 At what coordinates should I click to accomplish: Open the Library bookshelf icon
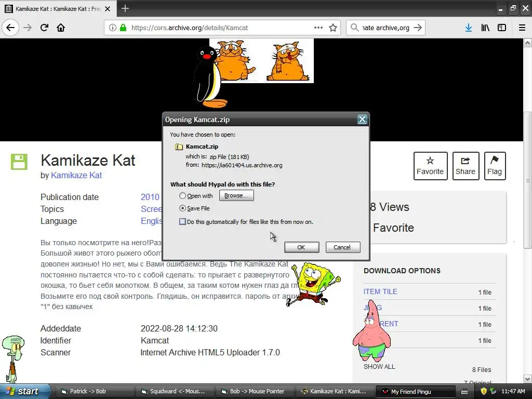pos(485,28)
